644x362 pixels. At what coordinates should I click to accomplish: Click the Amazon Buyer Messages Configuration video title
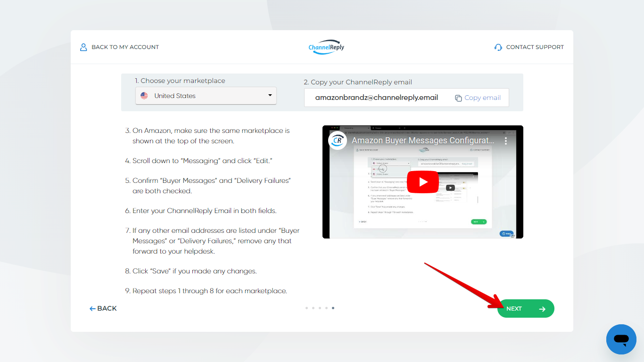point(423,140)
